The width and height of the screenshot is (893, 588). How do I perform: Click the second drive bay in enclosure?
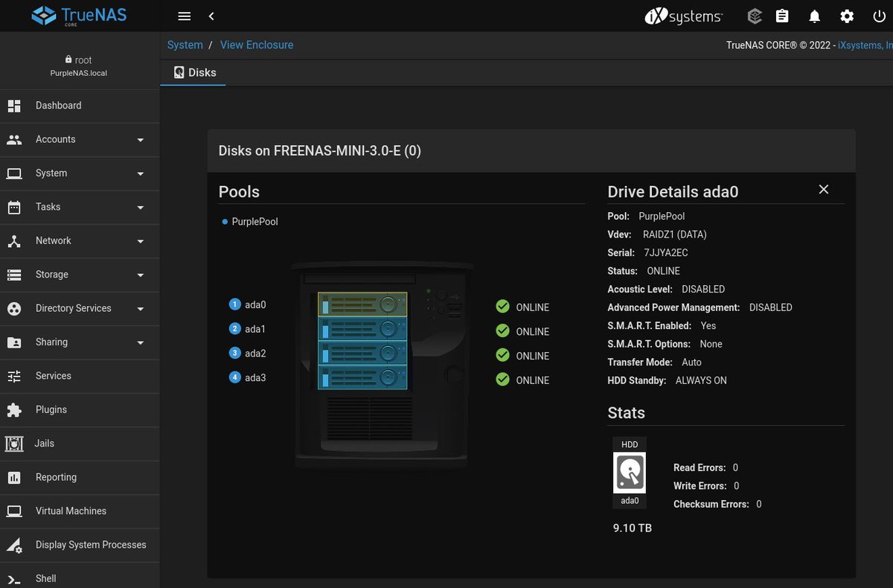362,328
